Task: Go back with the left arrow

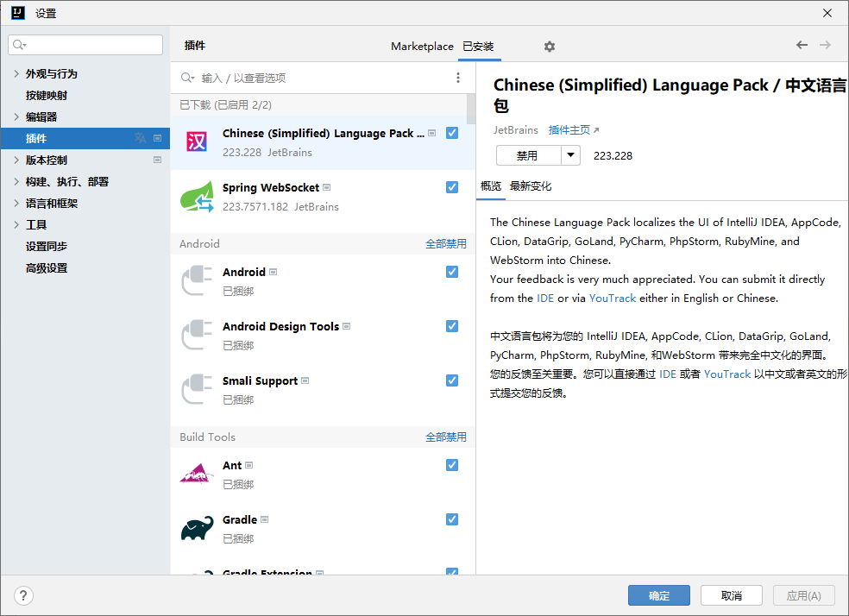Action: (x=802, y=45)
